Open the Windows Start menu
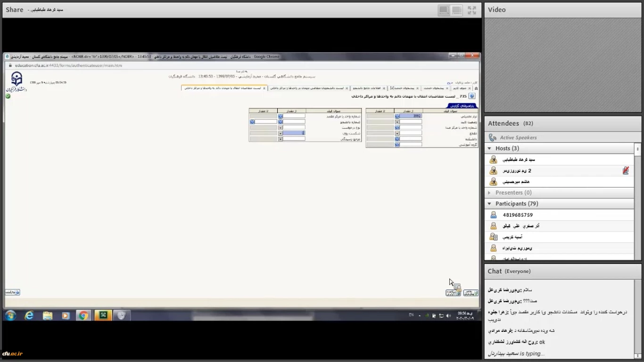 tap(10, 315)
